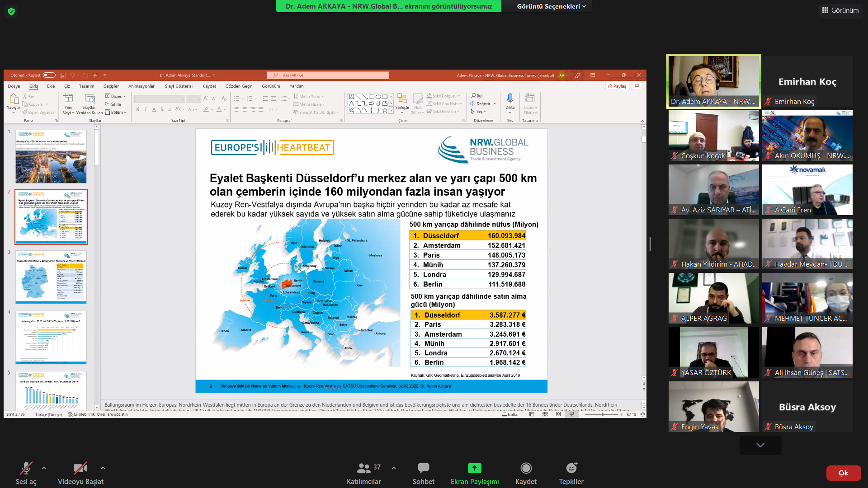Leave the meeting with Çık button

843,473
